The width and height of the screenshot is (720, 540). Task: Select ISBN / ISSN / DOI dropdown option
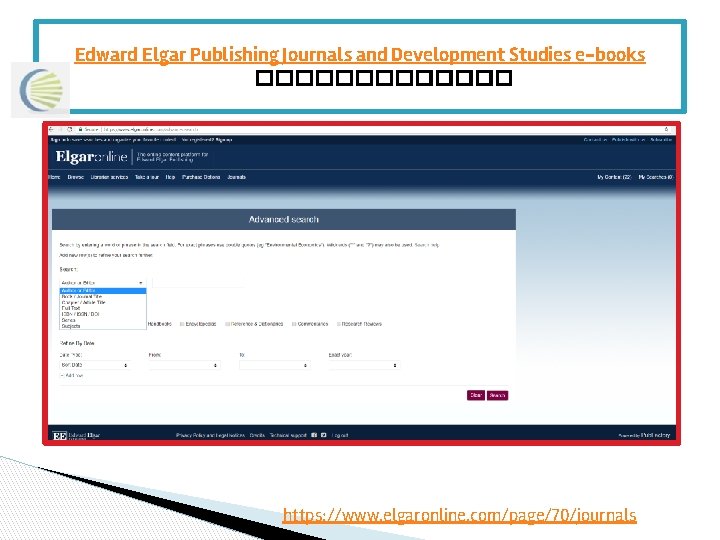[x=103, y=314]
